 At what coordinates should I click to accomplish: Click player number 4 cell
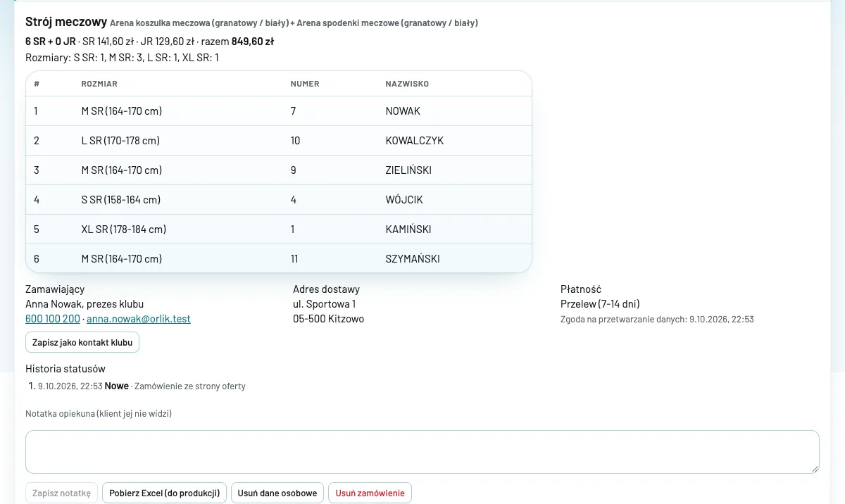point(294,200)
